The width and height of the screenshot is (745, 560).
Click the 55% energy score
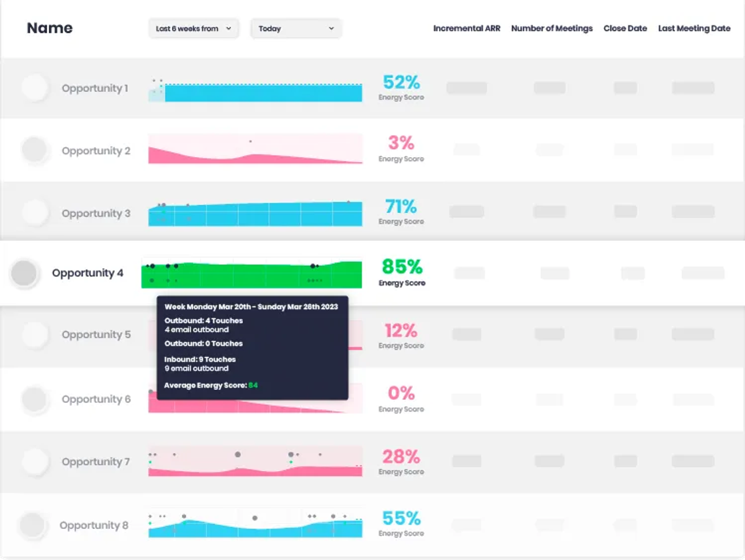point(401,518)
